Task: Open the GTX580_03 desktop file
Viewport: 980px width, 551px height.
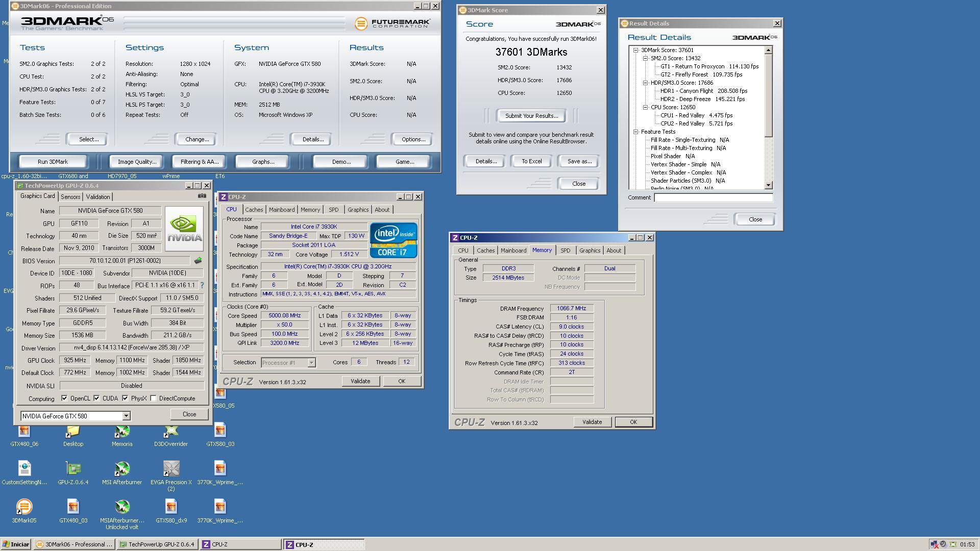Action: pos(220,435)
